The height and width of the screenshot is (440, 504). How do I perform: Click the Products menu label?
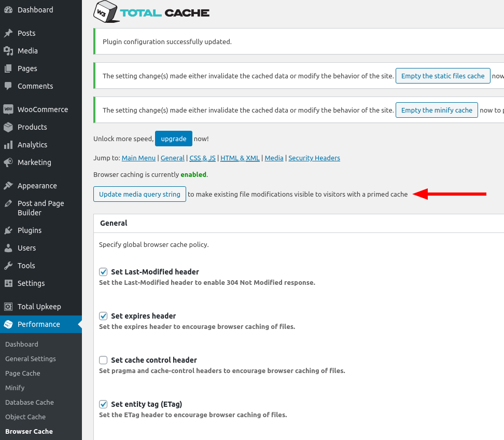tap(32, 127)
